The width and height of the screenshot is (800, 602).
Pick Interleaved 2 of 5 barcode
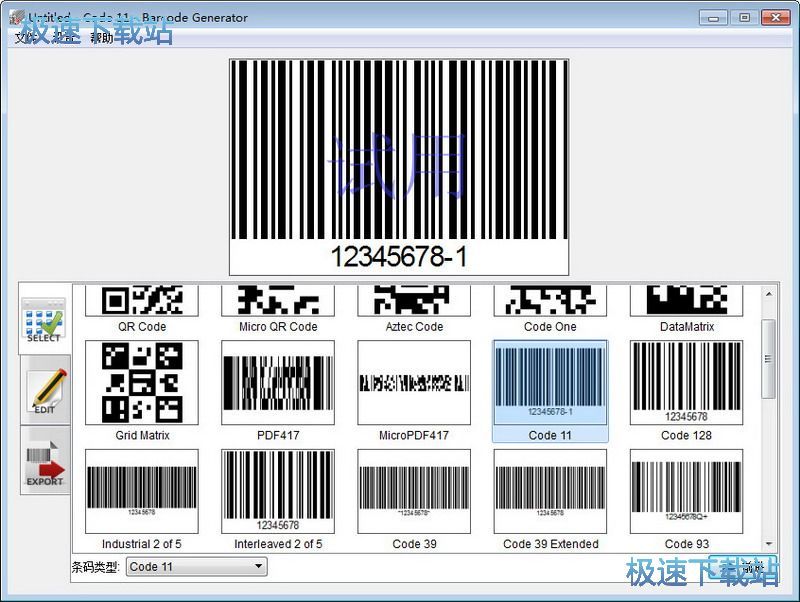point(277,491)
